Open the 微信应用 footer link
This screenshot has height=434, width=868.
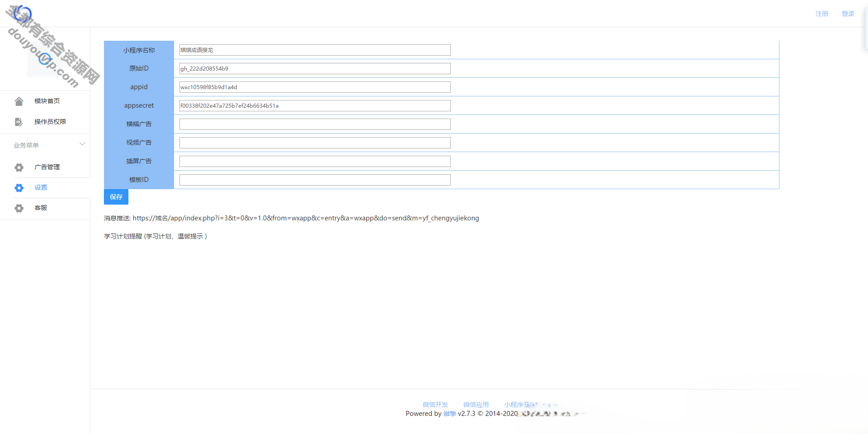476,405
